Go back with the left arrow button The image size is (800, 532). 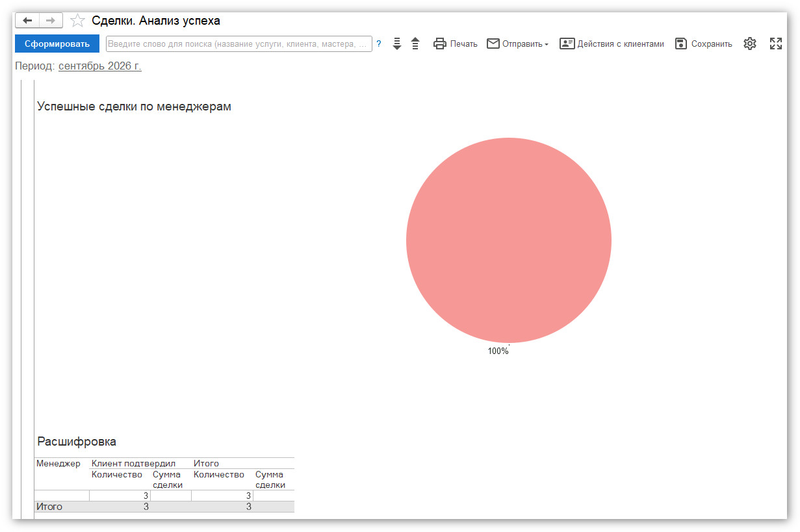tap(27, 21)
